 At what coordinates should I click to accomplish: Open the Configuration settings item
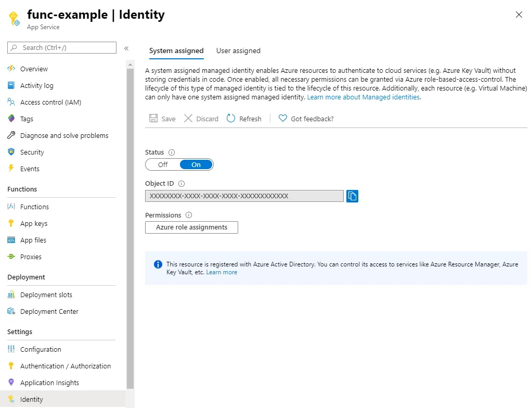coord(41,350)
